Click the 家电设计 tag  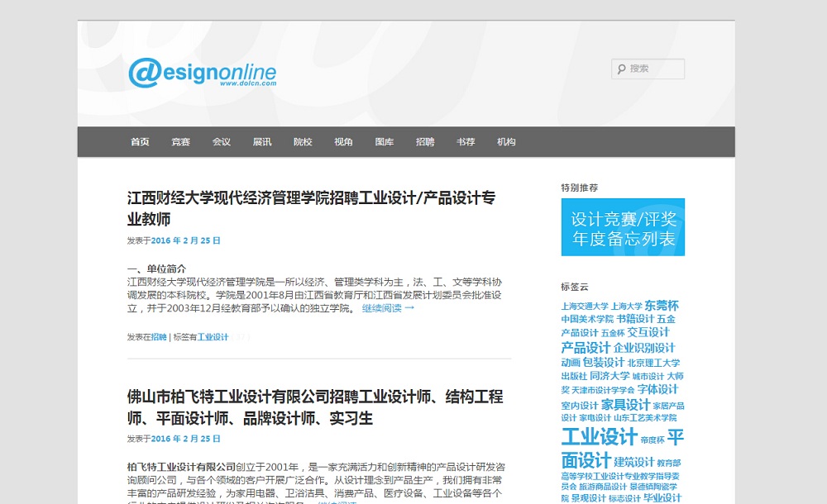[595, 417]
